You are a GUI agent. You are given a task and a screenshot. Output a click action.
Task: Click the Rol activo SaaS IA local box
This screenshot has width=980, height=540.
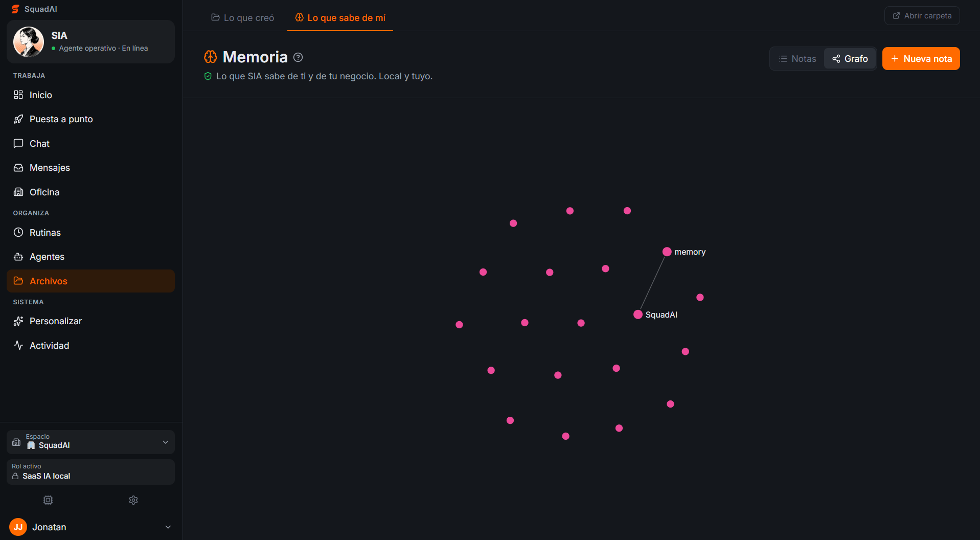(90, 472)
